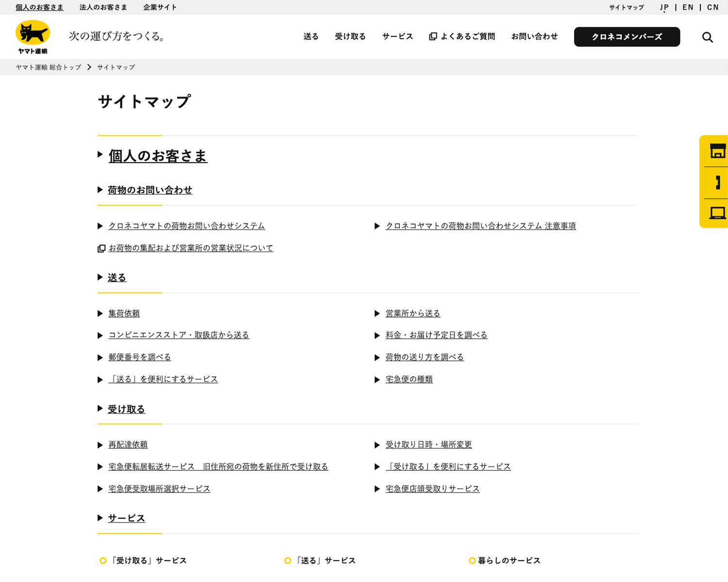This screenshot has width=728, height=582.
Task: Click the breadcrumb chevron arrow
Action: coord(89,67)
